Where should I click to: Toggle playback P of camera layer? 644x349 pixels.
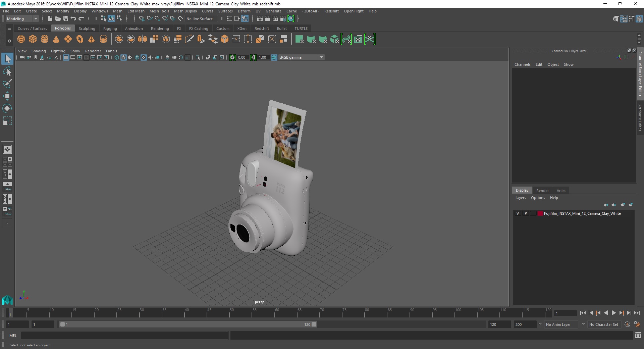[526, 213]
